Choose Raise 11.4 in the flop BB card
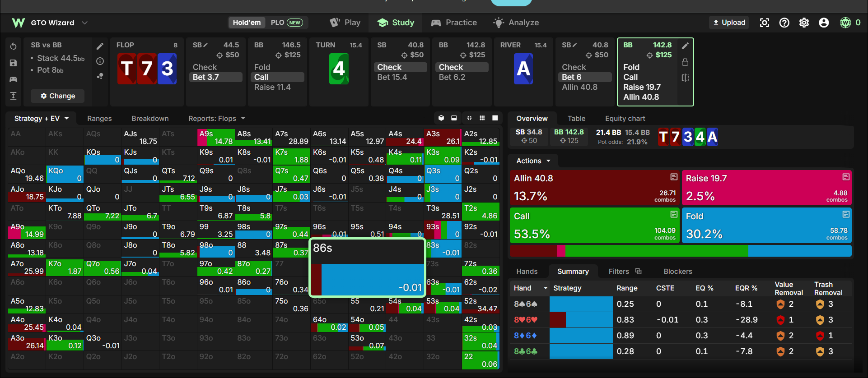Screen dimensions: 868x378 pos(272,87)
